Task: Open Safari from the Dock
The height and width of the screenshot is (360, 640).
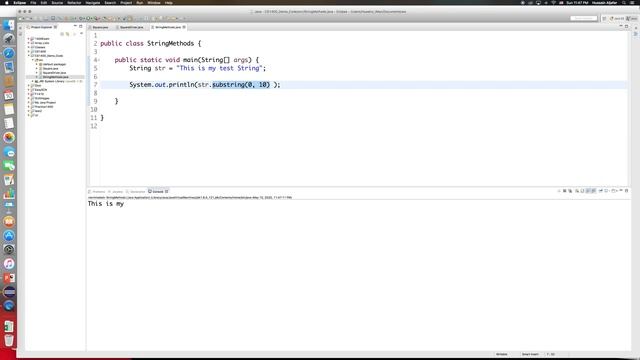Action: pyautogui.click(x=9, y=53)
